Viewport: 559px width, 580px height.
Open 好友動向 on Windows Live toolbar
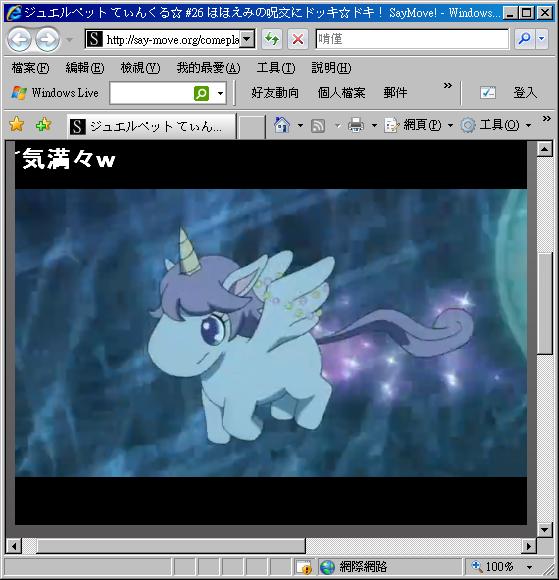tap(275, 92)
